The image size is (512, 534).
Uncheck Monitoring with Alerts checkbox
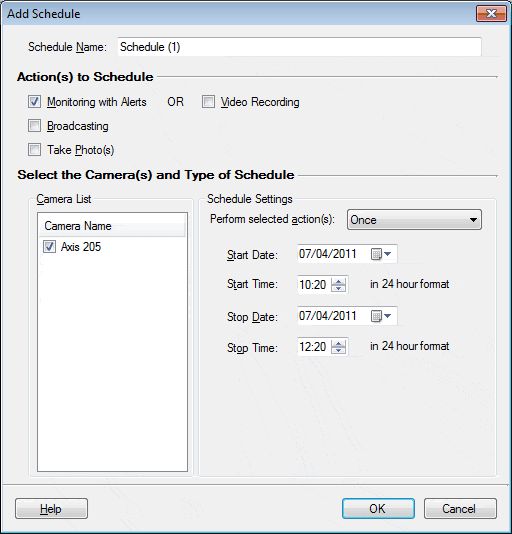(x=34, y=101)
